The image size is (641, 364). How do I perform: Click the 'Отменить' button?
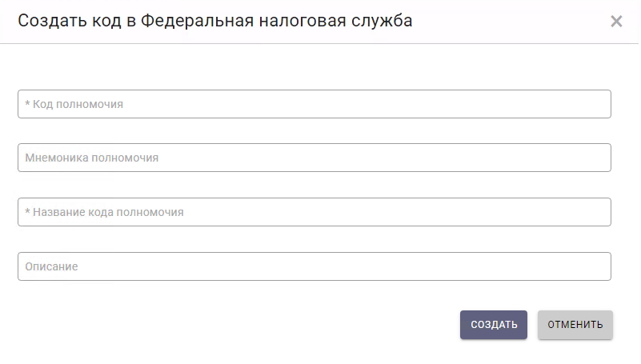point(575,325)
